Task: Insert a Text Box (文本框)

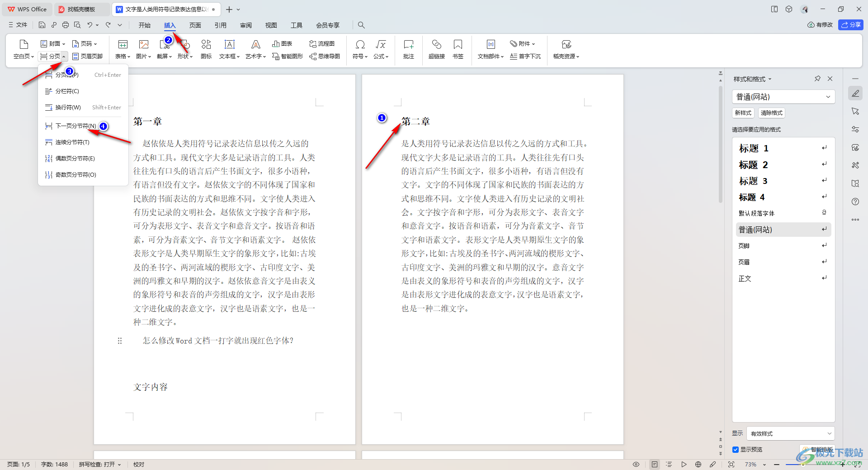Action: click(x=229, y=49)
